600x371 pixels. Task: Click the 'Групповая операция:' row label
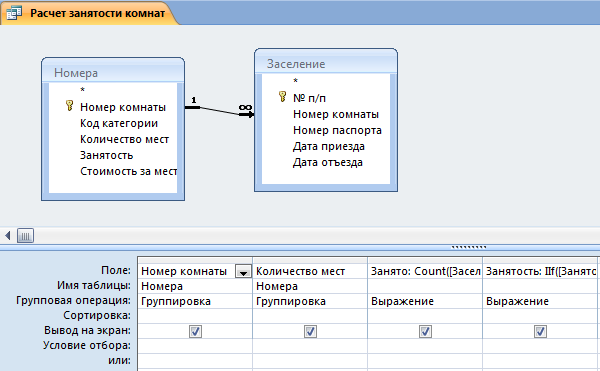73,301
